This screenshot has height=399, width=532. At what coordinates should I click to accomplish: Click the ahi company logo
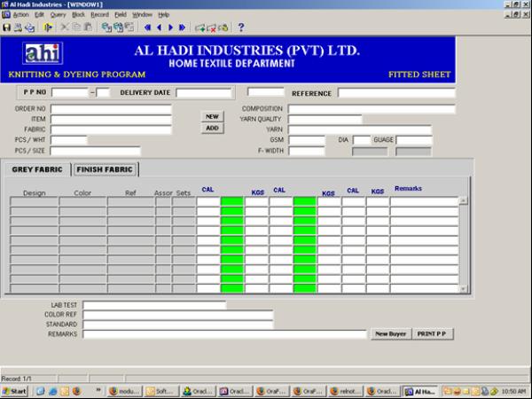coord(43,53)
